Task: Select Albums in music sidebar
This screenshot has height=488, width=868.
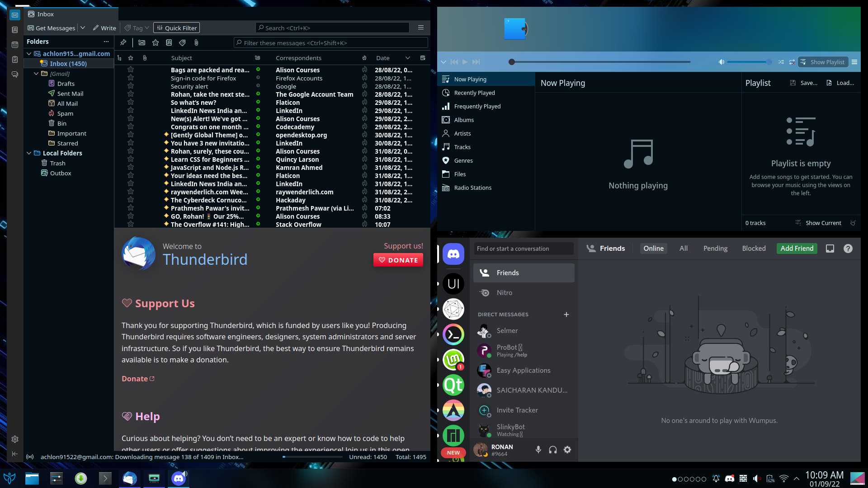Action: [x=486, y=120]
